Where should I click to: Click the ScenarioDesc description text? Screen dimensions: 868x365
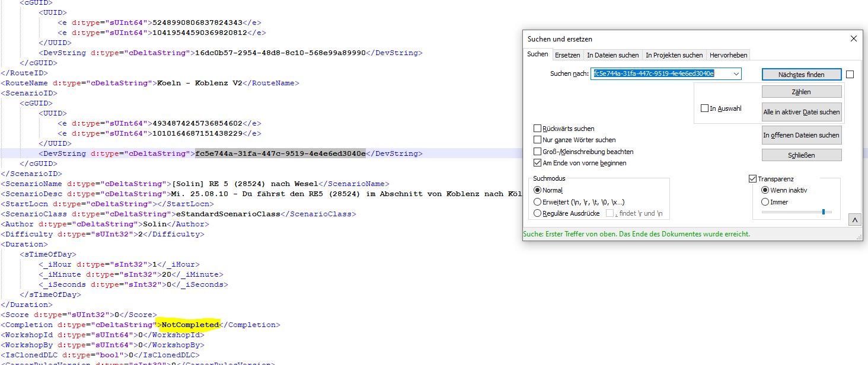(346, 194)
